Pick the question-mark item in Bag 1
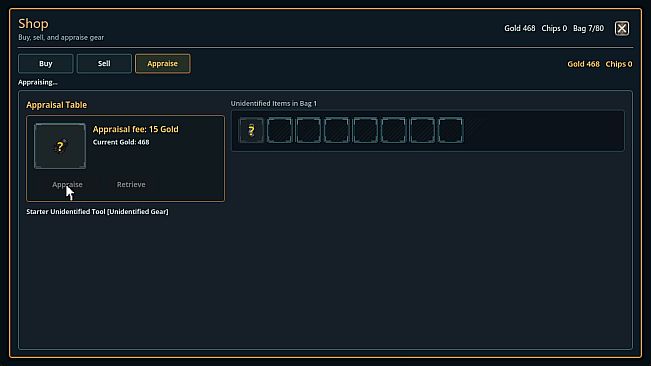Screen dimensions: 651x366 pos(251,131)
